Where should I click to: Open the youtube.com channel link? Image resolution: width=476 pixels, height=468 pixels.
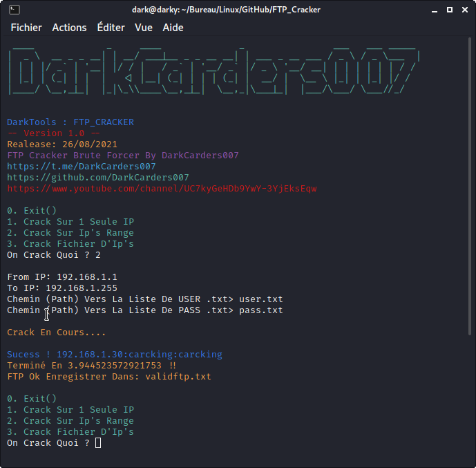(162, 189)
